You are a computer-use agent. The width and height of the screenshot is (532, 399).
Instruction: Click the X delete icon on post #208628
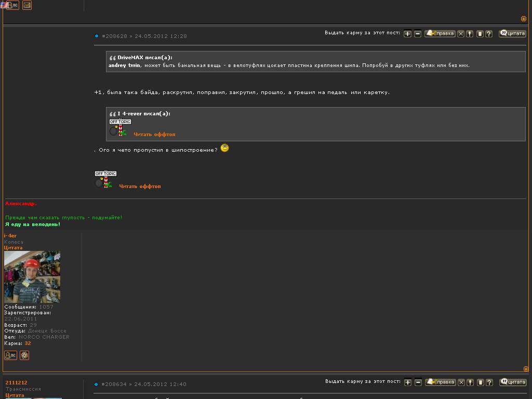point(461,34)
